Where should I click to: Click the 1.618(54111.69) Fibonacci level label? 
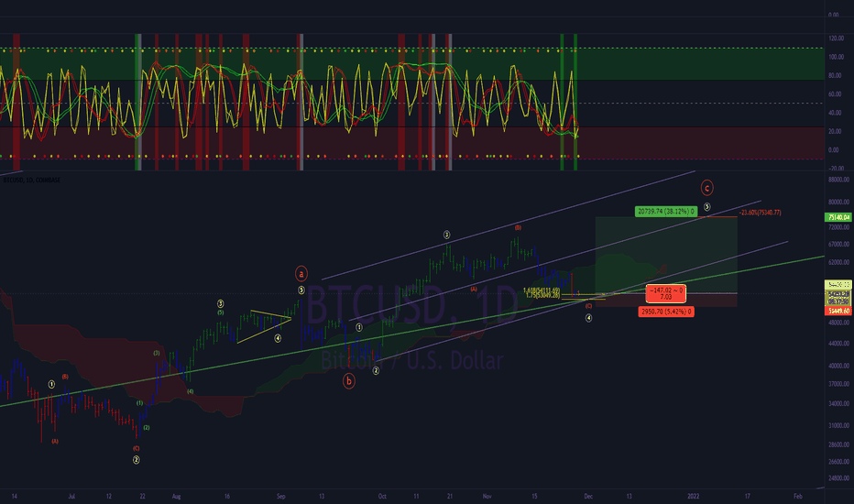542,290
